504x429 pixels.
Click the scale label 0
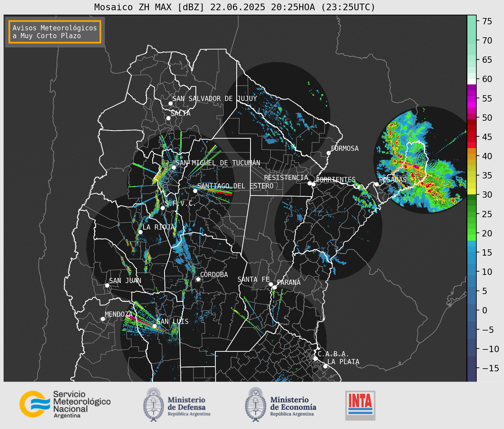click(484, 310)
